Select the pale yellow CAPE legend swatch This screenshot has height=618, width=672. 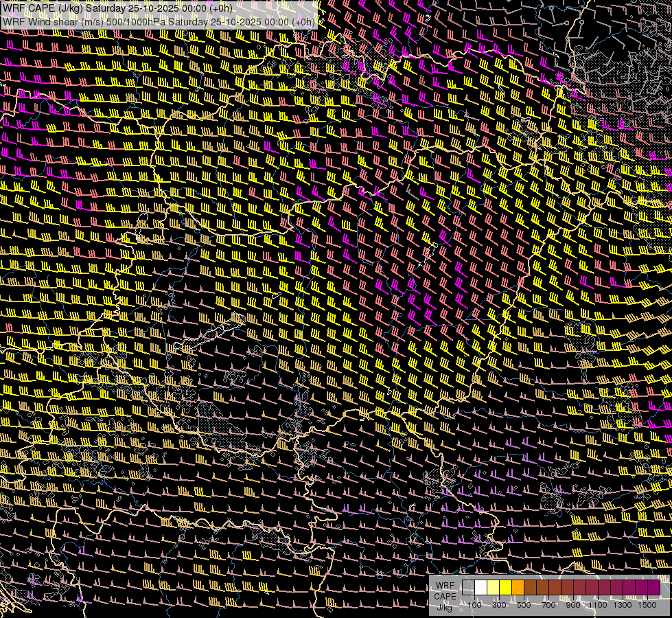(494, 588)
